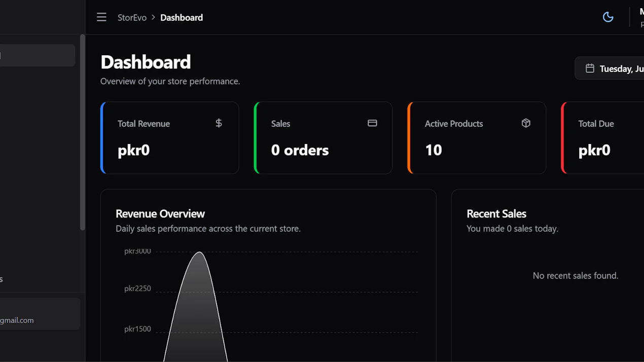Click the pkr0 Total Due value
This screenshot has height=362, width=644.
[594, 150]
